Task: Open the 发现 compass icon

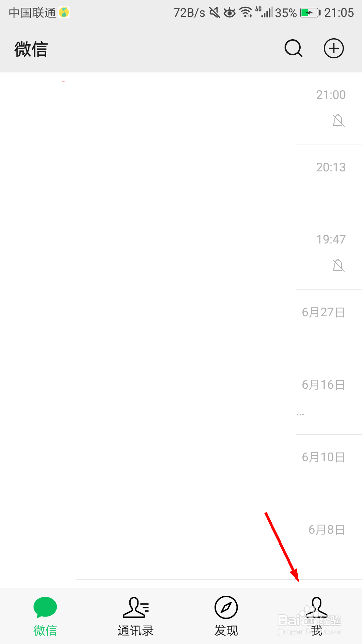Action: tap(226, 607)
